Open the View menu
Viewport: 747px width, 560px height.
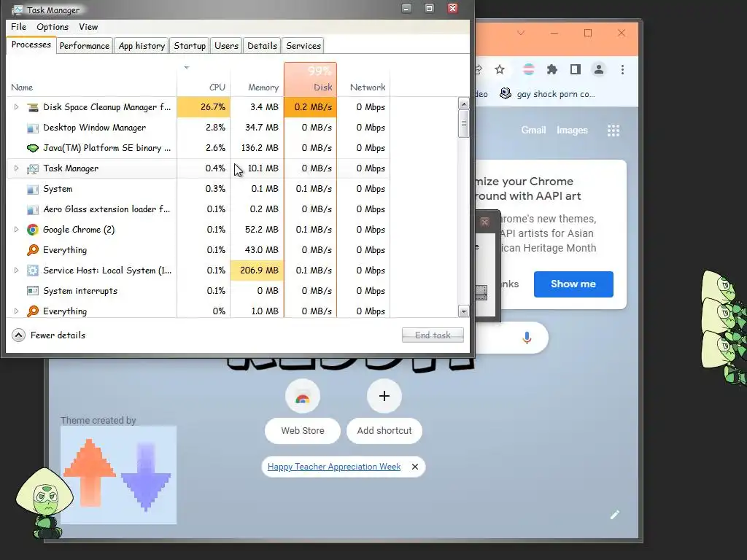click(x=88, y=27)
